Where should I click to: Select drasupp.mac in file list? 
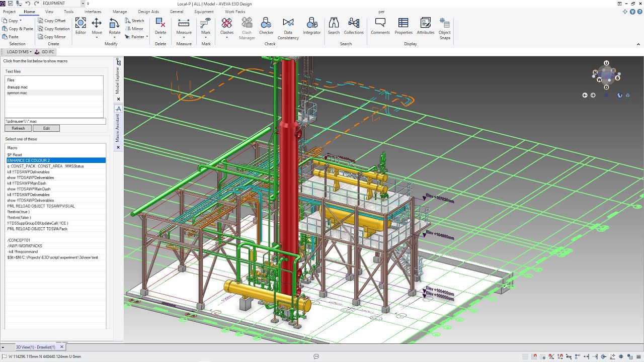[54, 87]
